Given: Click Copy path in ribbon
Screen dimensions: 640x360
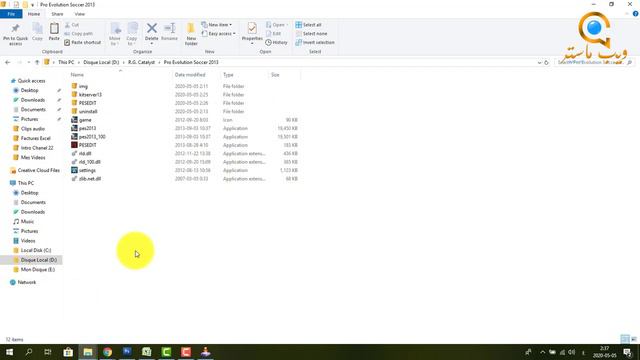Looking at the screenshot, I should [78, 33].
